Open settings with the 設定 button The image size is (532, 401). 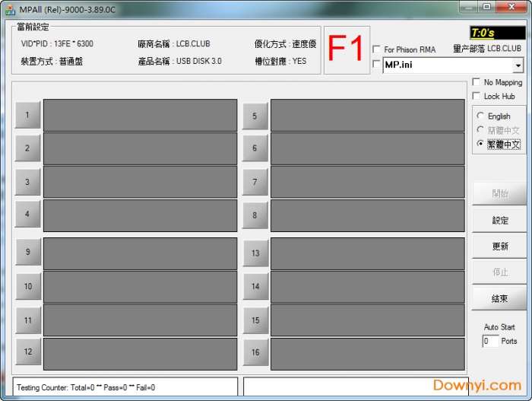[x=499, y=221]
